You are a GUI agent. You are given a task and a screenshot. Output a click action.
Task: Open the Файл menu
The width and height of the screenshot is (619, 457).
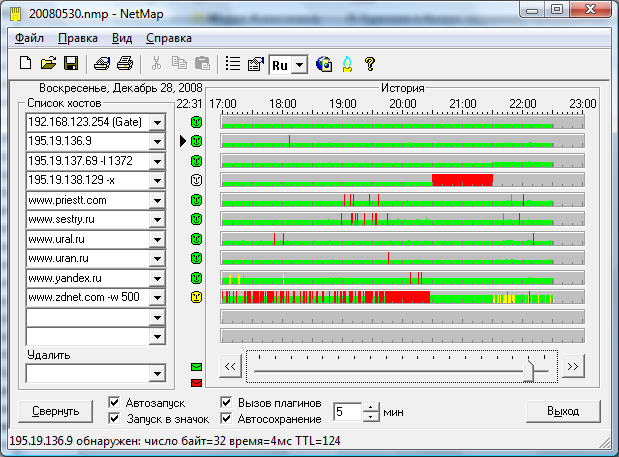point(29,38)
